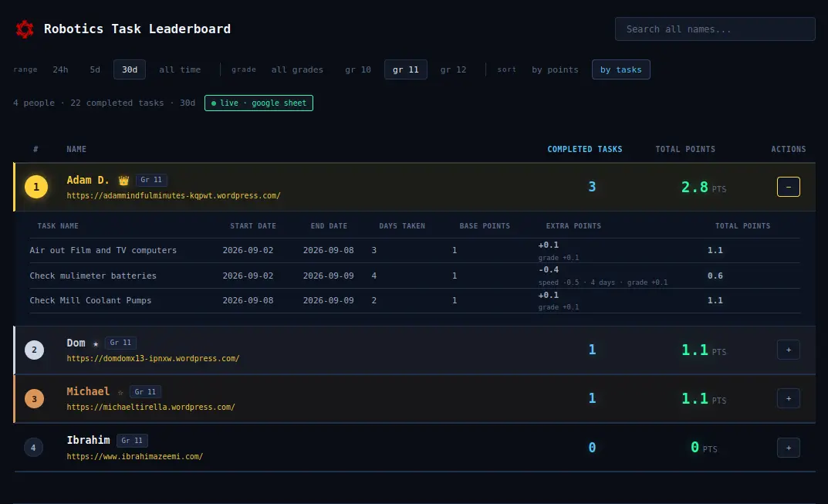Open Adam's adammindfulminutes WordPress link

click(174, 195)
